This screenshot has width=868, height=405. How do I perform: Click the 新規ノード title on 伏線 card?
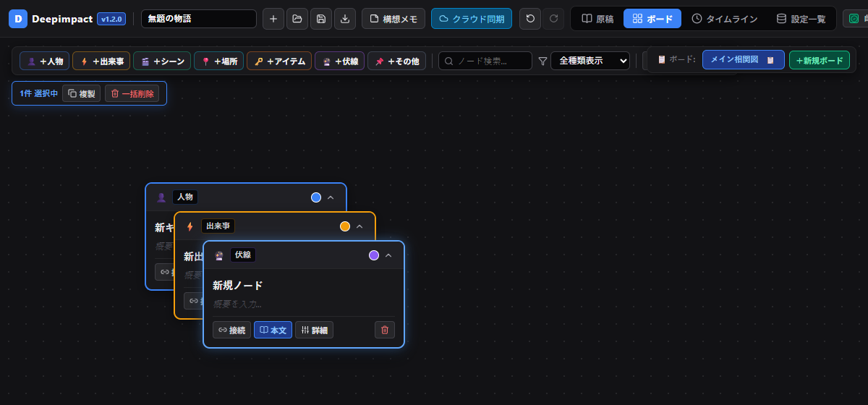click(x=238, y=286)
